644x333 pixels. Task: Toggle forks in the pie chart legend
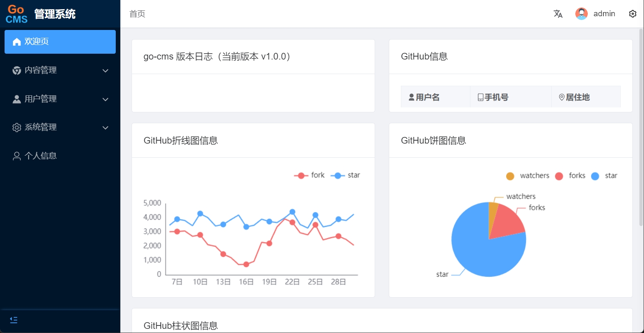(x=570, y=176)
